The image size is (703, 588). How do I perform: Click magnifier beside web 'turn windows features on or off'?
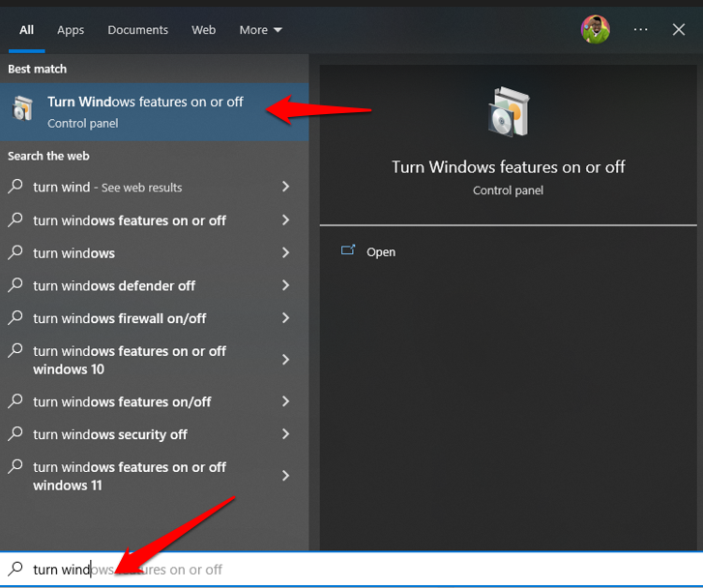coord(15,220)
